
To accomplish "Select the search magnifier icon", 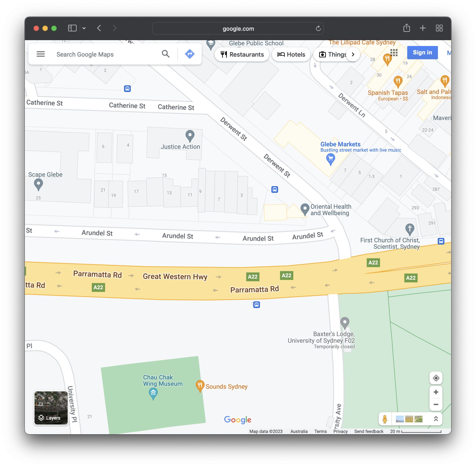I will tap(166, 54).
